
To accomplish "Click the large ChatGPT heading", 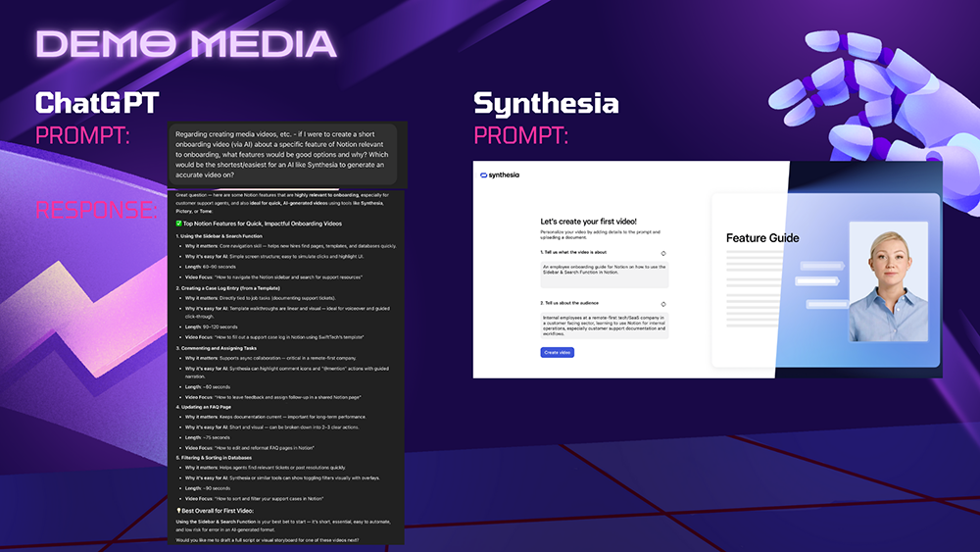I will (97, 103).
